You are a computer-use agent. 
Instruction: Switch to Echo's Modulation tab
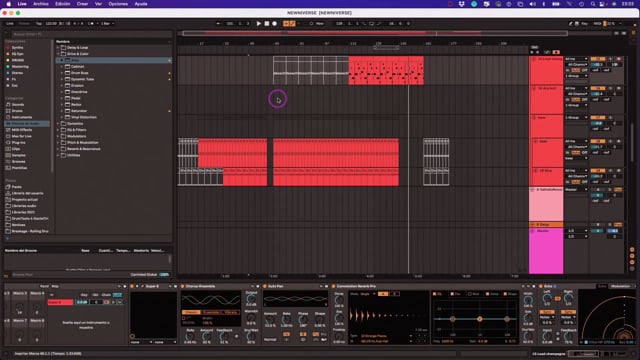(620, 287)
